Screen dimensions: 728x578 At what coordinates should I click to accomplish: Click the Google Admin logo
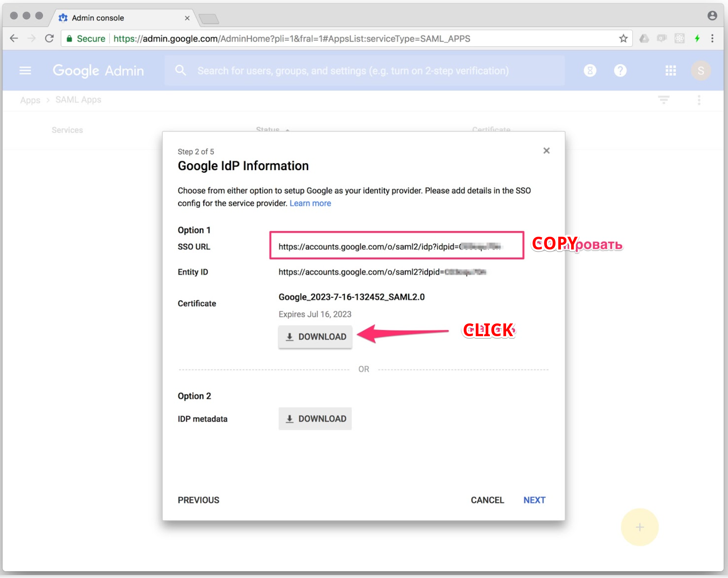pos(98,71)
